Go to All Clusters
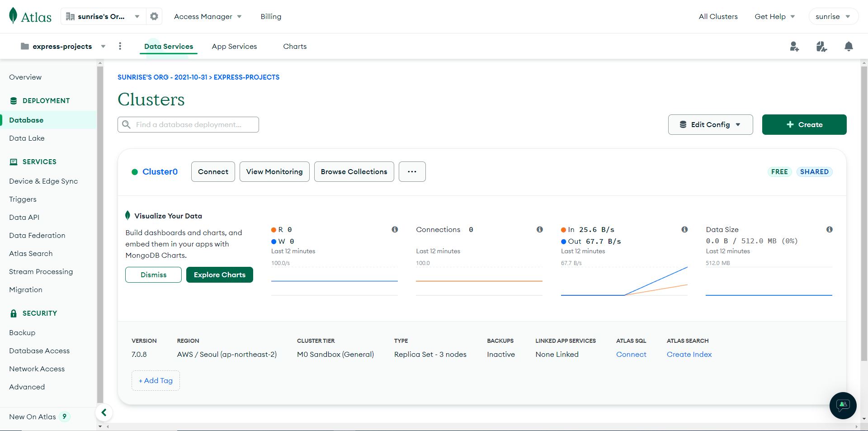The width and height of the screenshot is (868, 431). click(x=718, y=16)
